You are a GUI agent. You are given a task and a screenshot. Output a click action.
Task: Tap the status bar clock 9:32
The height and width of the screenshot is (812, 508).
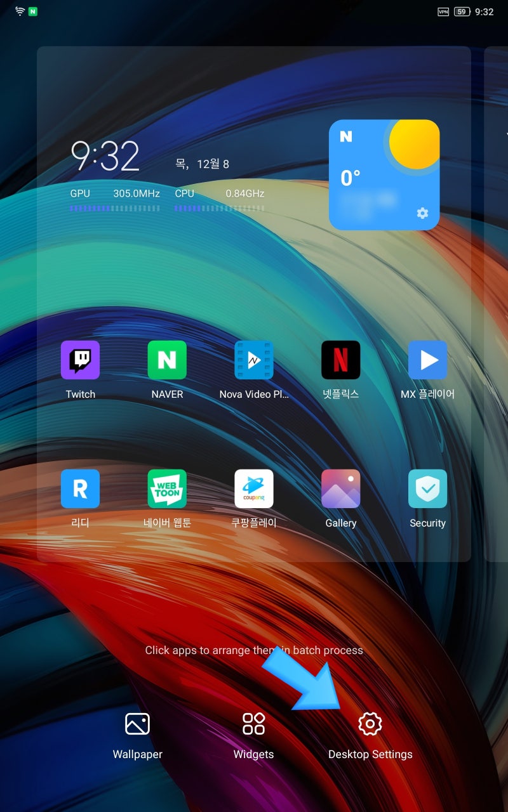coord(485,11)
